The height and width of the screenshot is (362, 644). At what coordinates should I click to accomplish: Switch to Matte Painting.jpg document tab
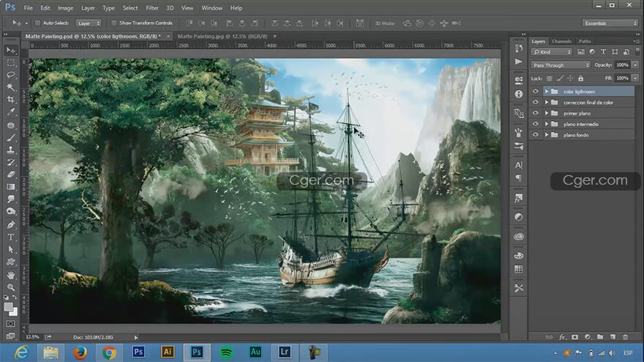click(222, 36)
